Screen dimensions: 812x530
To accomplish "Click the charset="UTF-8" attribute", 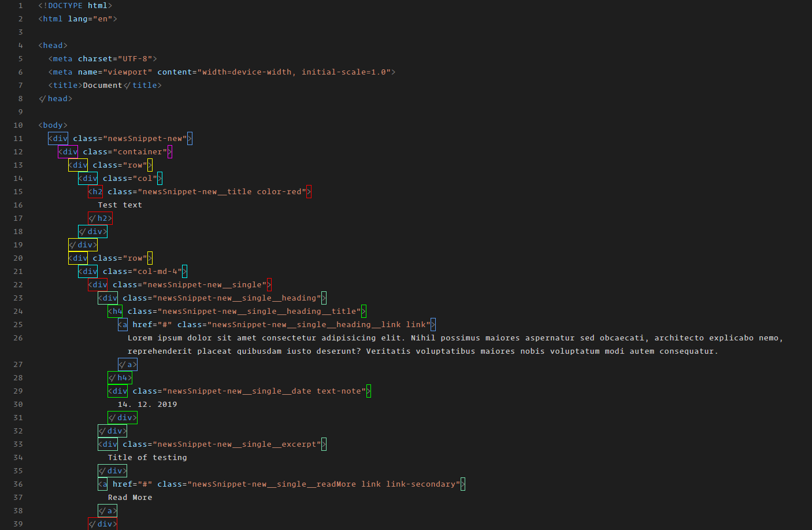I will 115,59.
